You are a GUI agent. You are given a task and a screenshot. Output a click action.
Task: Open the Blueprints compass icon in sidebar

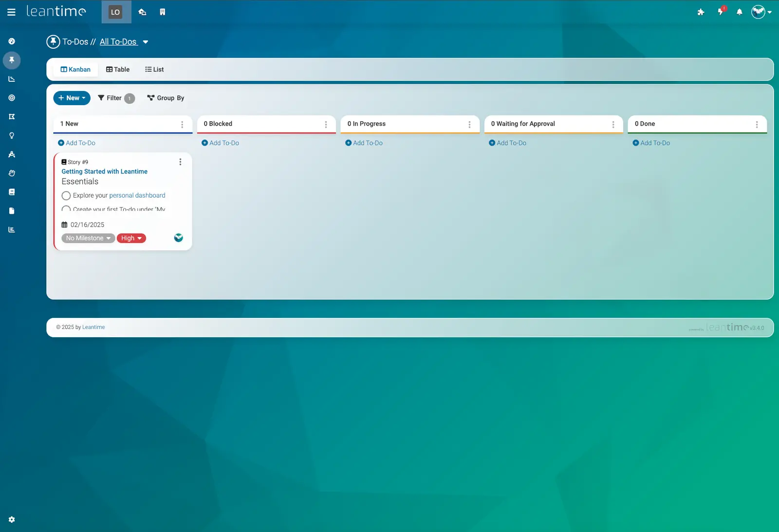click(x=12, y=154)
